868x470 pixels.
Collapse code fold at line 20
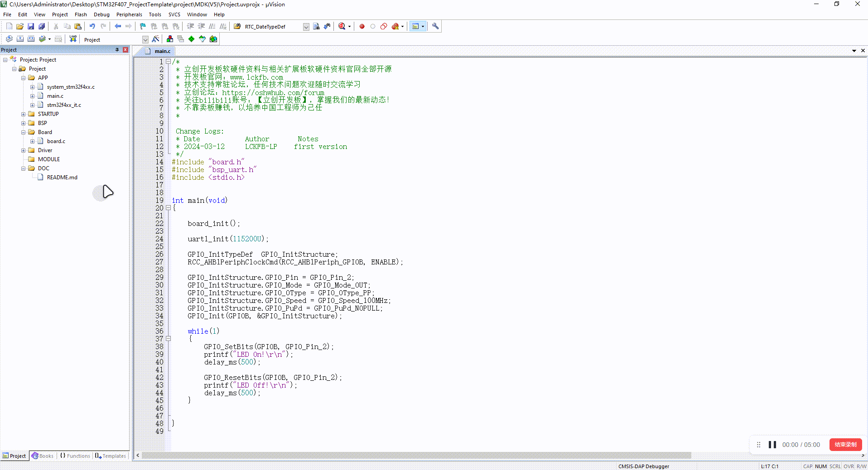(x=168, y=208)
